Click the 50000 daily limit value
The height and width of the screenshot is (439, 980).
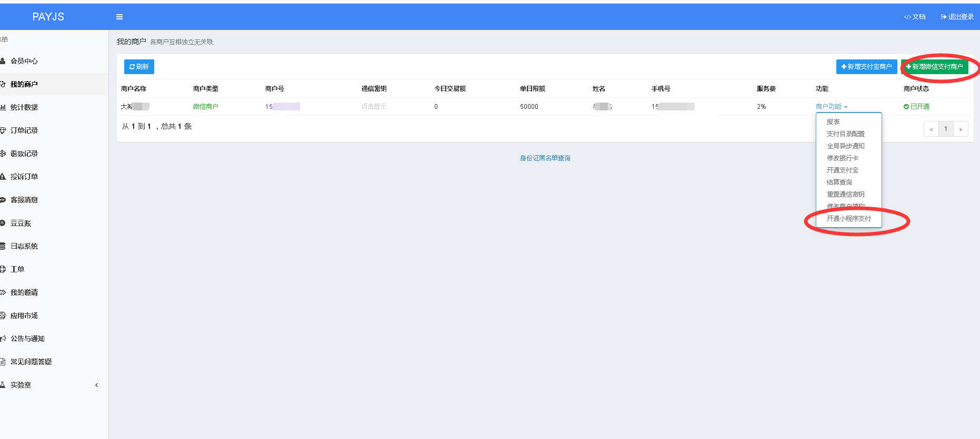click(x=529, y=107)
